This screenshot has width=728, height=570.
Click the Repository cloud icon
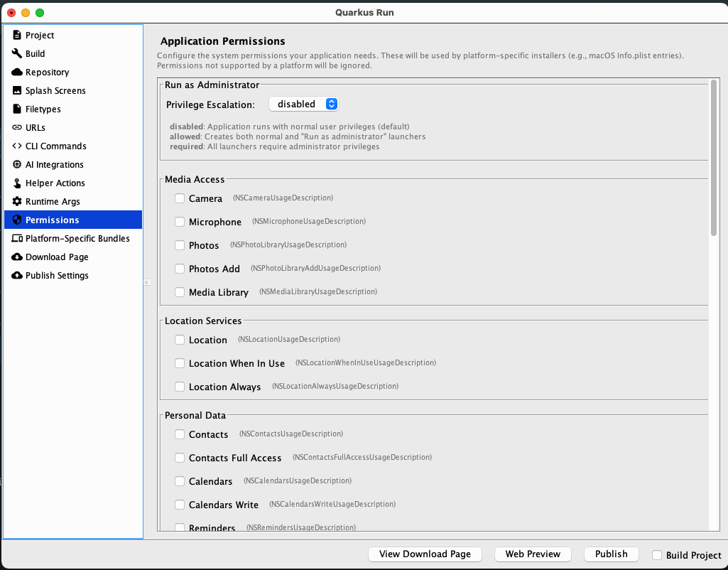(17, 72)
